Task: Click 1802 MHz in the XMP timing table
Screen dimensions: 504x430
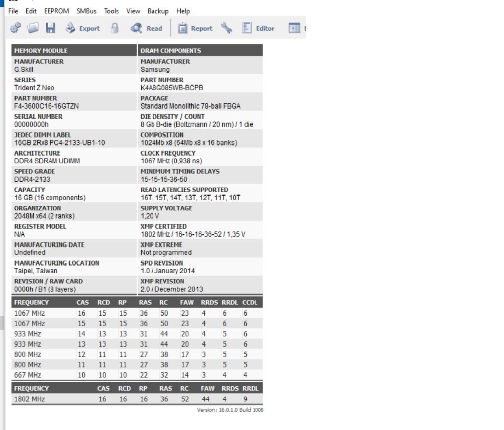Action: pyautogui.click(x=30, y=399)
